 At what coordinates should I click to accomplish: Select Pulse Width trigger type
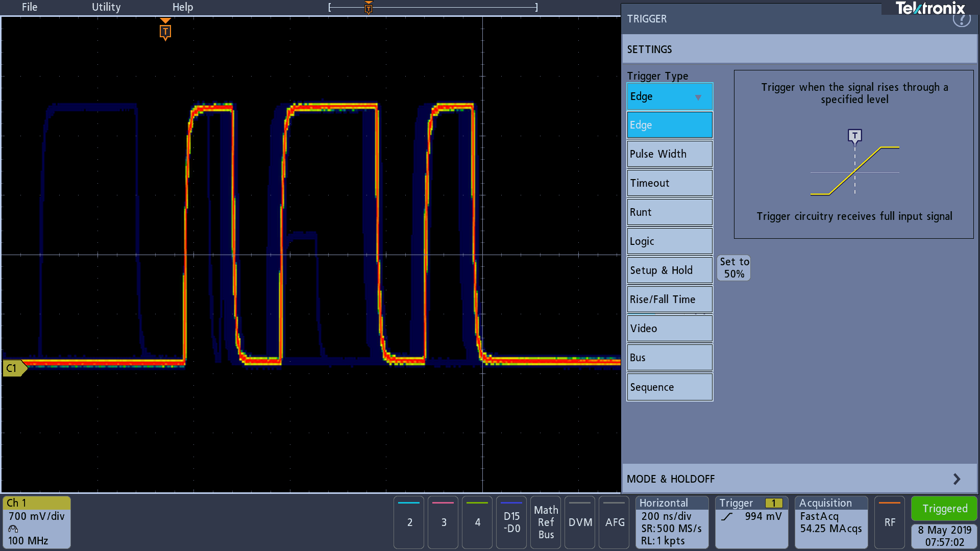(x=669, y=154)
